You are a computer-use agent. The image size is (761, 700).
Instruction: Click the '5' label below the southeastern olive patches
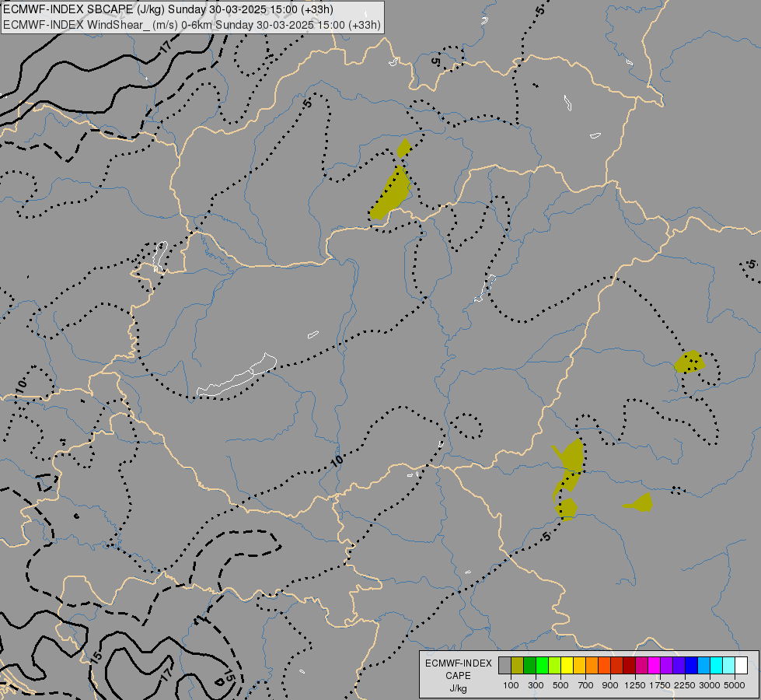tap(547, 537)
